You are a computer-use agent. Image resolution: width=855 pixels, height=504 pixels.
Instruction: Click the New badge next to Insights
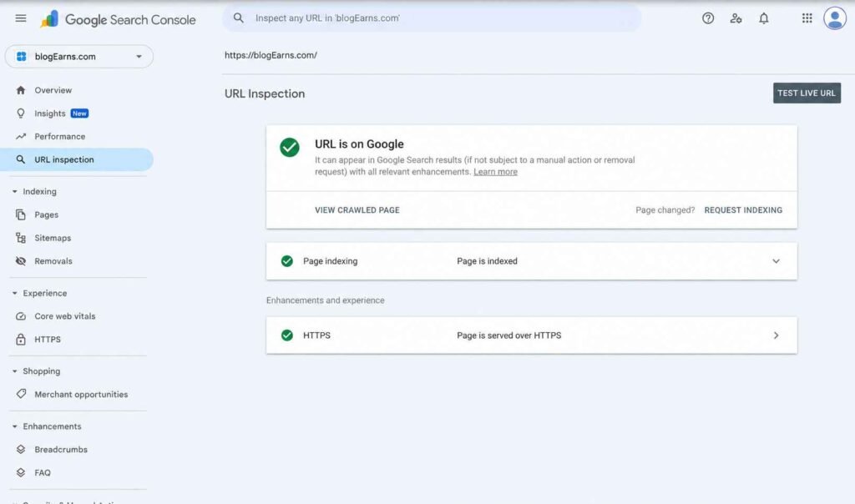pyautogui.click(x=79, y=113)
